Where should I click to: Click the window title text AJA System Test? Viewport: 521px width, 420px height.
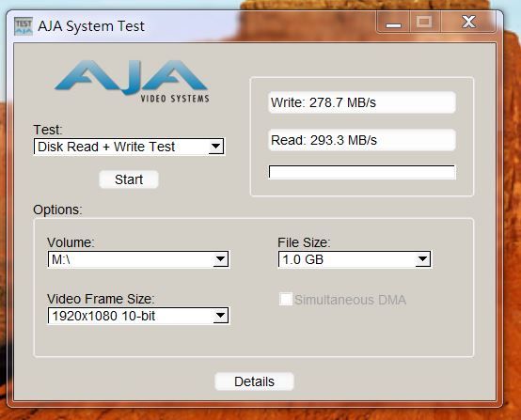(x=91, y=26)
